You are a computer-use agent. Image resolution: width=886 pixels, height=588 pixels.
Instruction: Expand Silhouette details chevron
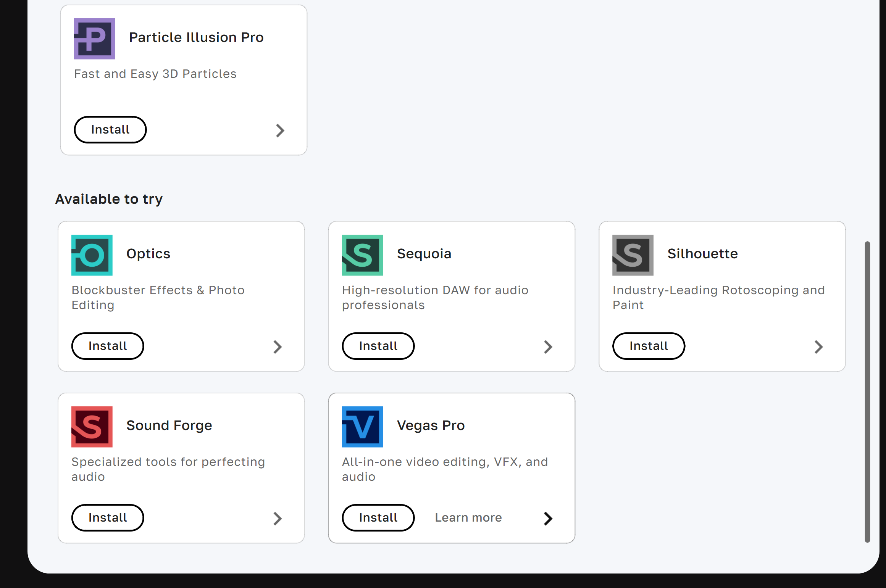click(x=818, y=347)
